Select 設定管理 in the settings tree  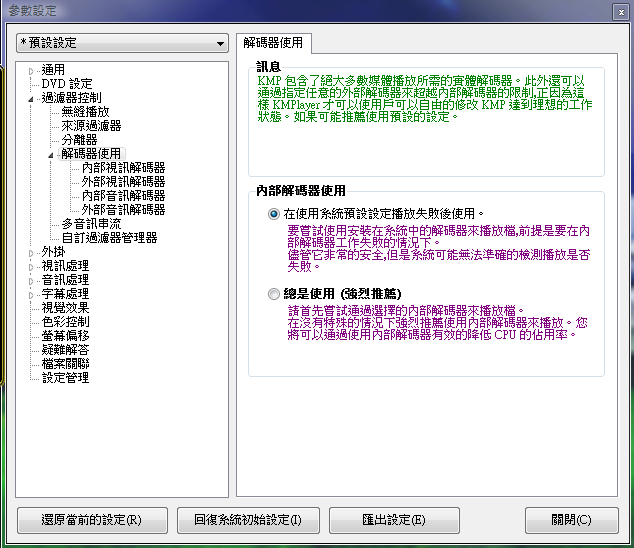click(65, 378)
